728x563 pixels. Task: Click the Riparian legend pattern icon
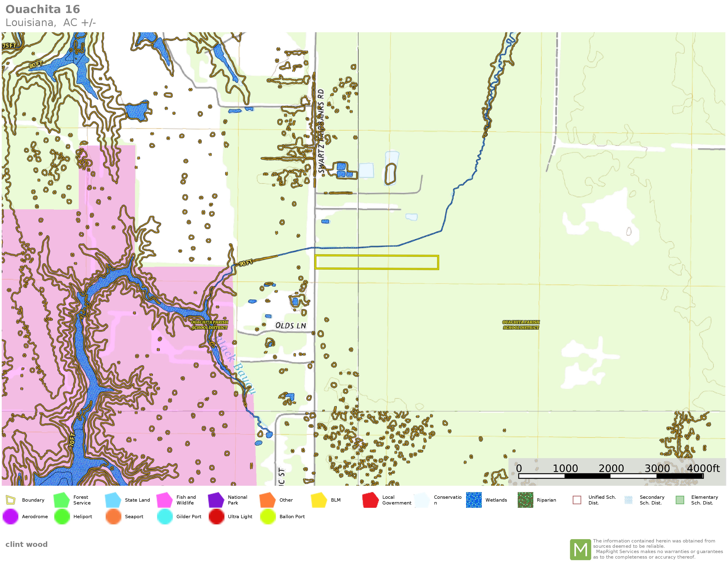(x=525, y=500)
